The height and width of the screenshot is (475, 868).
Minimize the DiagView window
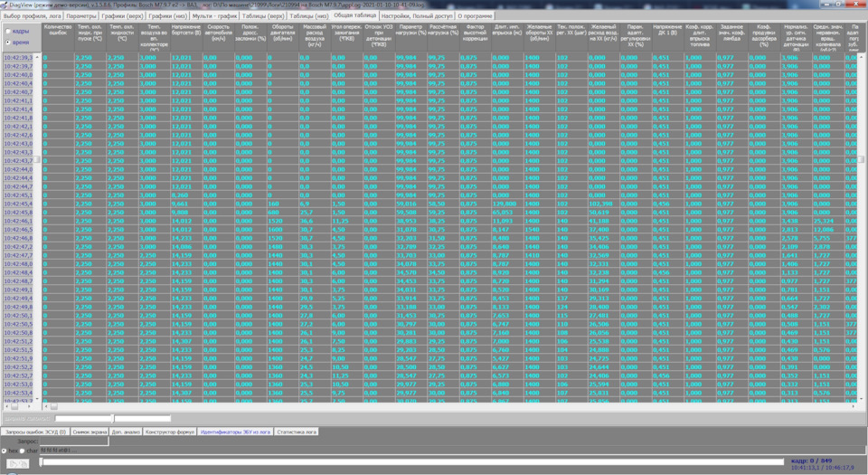(827, 4)
